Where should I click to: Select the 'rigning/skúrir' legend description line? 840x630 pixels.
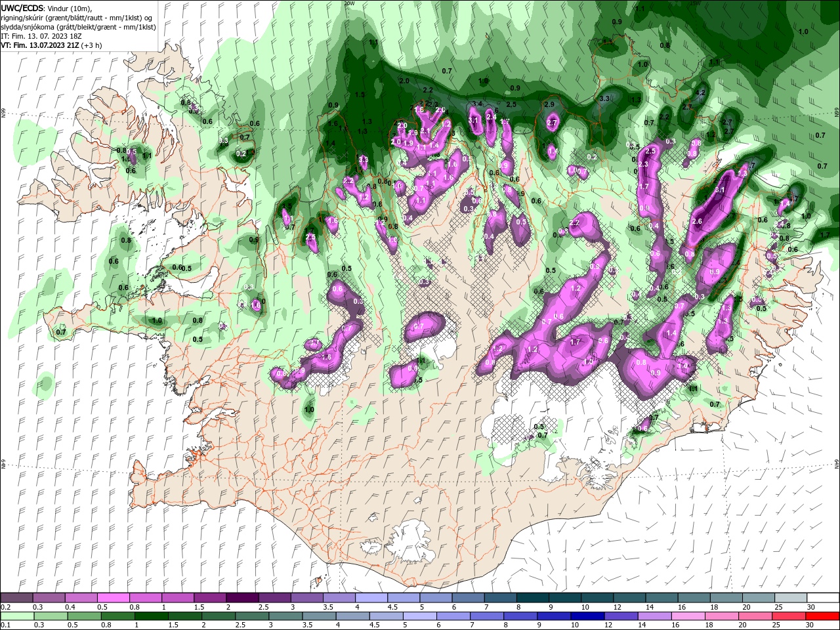(77, 17)
